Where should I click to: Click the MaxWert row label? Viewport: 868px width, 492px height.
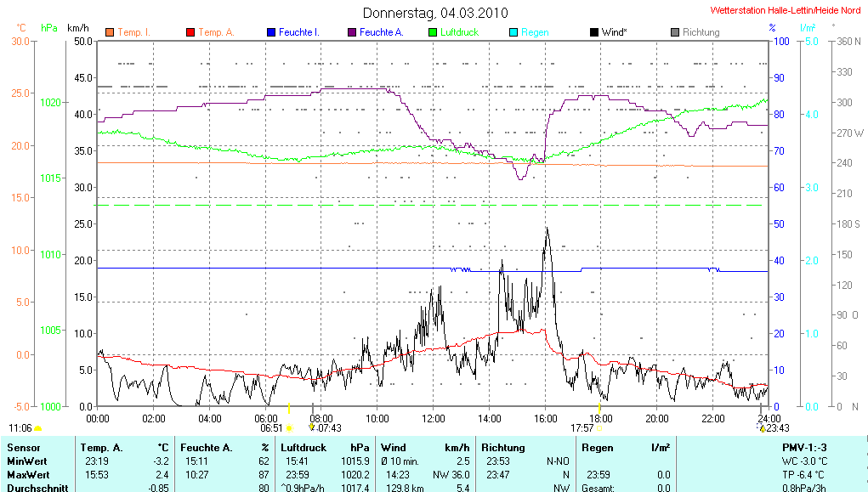click(x=28, y=474)
